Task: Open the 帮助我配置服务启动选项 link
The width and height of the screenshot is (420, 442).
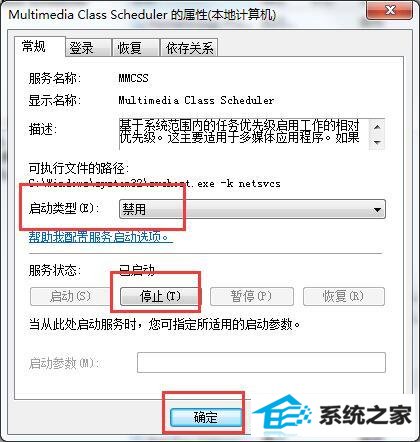Action: [101, 237]
